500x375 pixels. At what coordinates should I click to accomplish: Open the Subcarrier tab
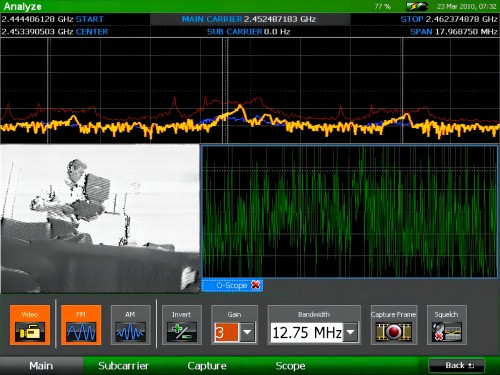coord(123,366)
